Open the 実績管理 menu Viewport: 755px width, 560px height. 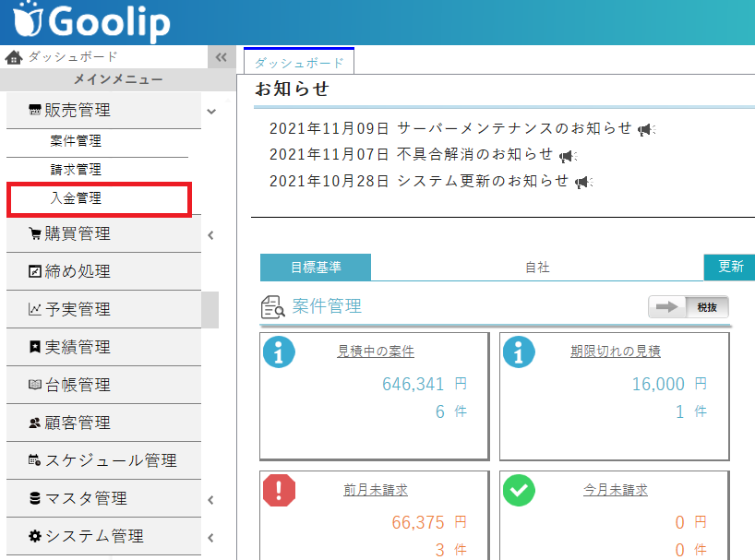tap(103, 347)
